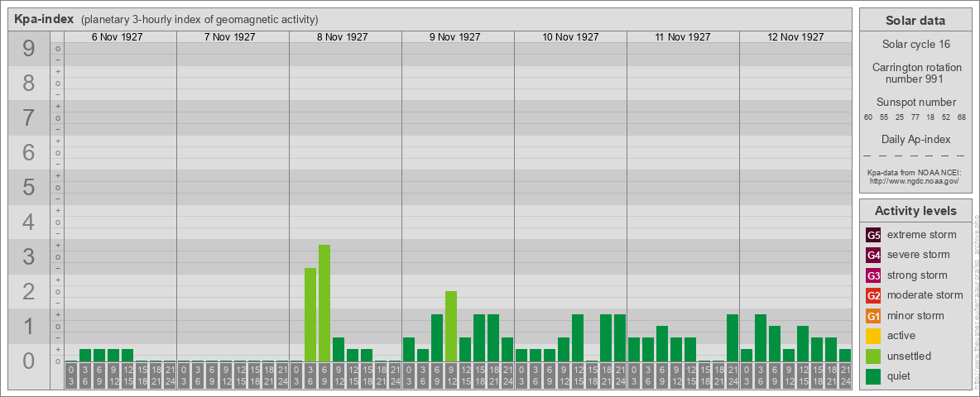Select the G2 moderate storm badge

tap(874, 295)
